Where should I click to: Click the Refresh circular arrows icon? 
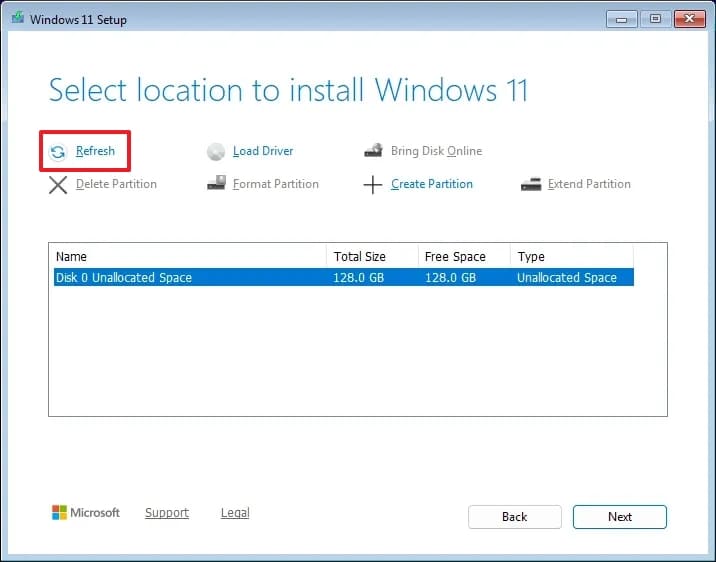(58, 152)
